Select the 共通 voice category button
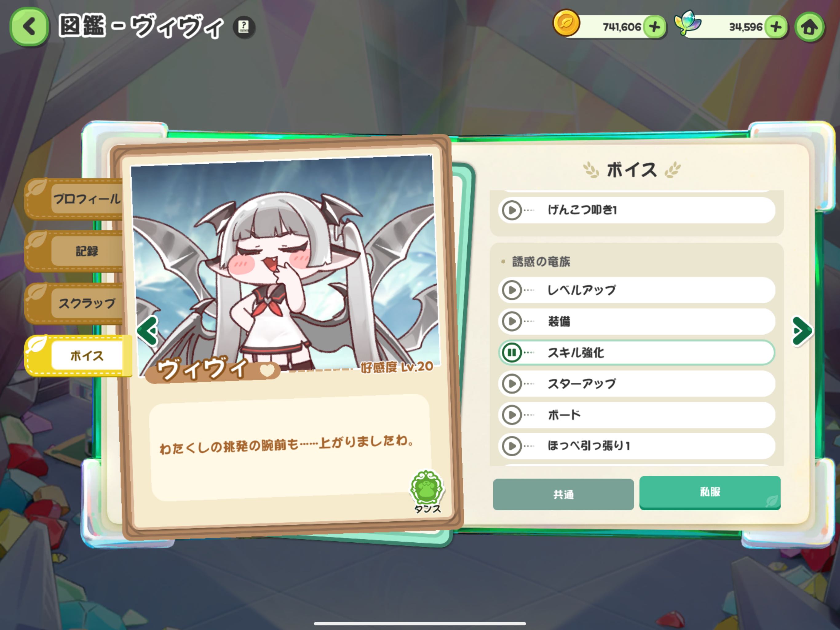Screen dimensions: 840x630 click(563, 494)
